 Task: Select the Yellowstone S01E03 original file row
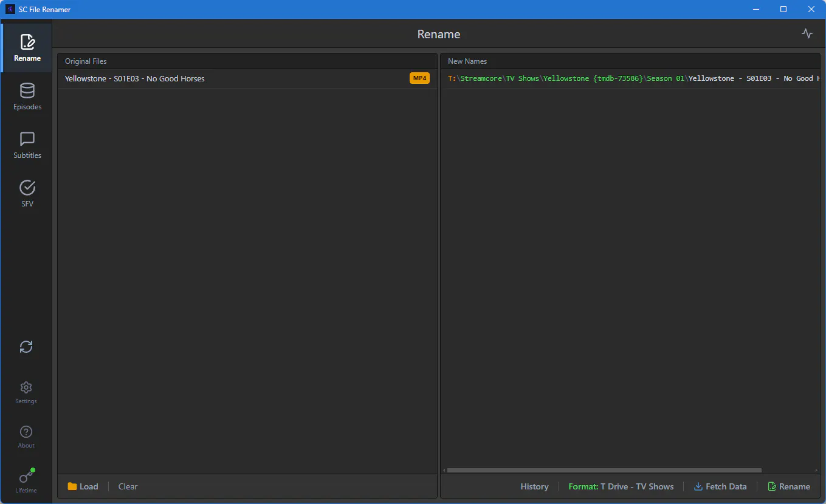[x=247, y=78]
